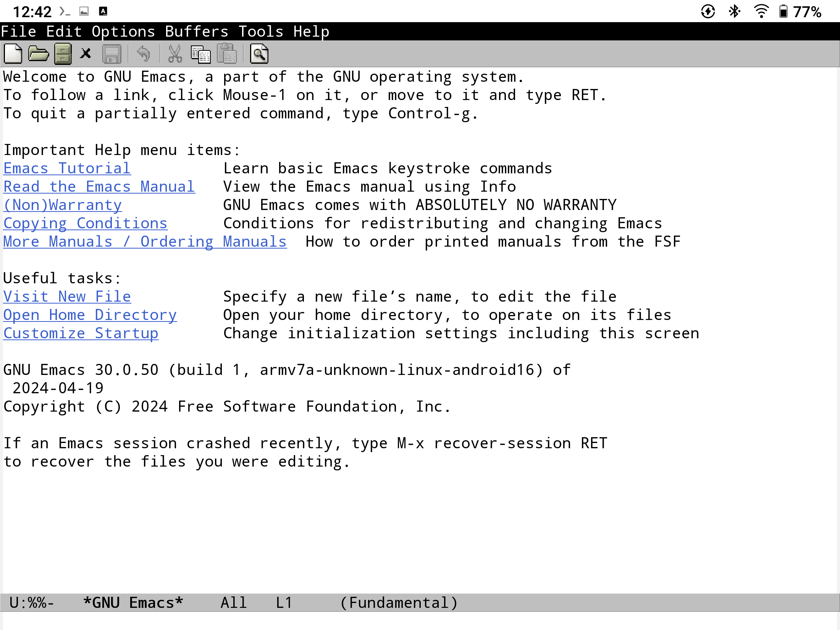Copy text using the copy icon
Viewport: 840px width, 630px height.
[200, 54]
